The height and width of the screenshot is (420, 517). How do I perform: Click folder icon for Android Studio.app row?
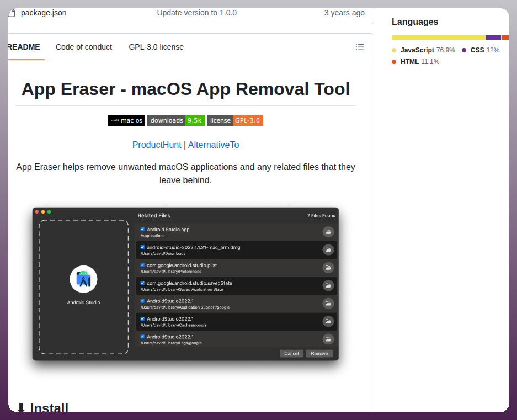(328, 232)
